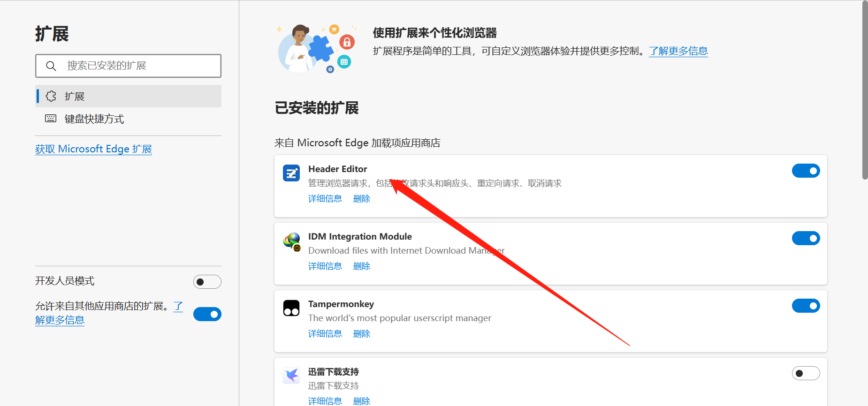Click the Header Editor title text
868x406 pixels.
[338, 169]
